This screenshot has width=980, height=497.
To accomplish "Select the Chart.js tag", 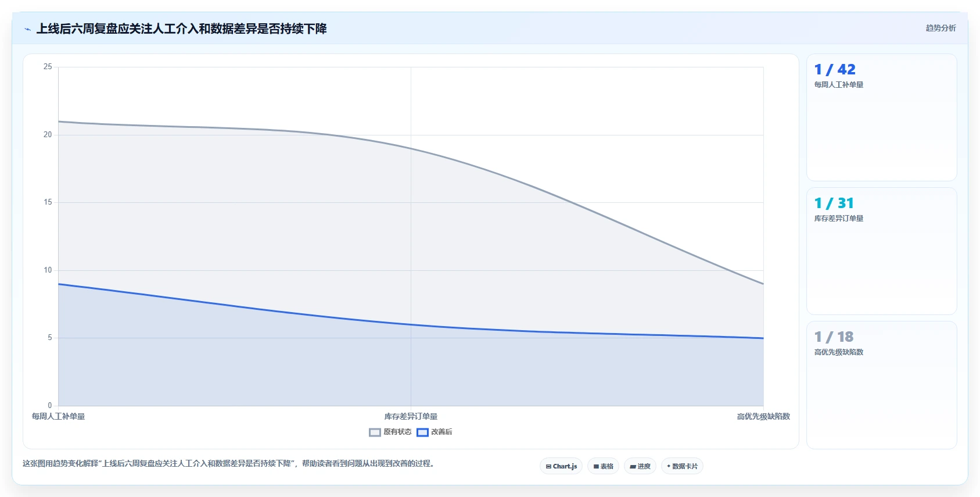I will click(x=561, y=466).
